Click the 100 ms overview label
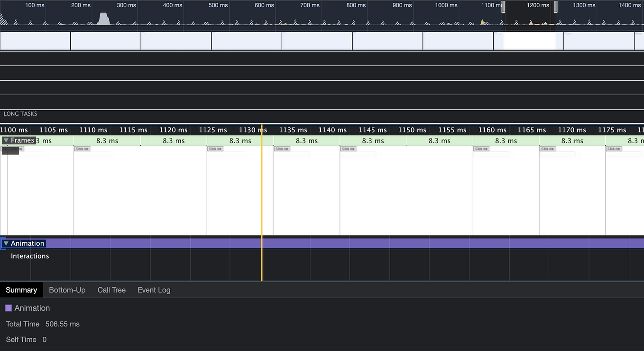This screenshot has width=644, height=351. pos(35,5)
